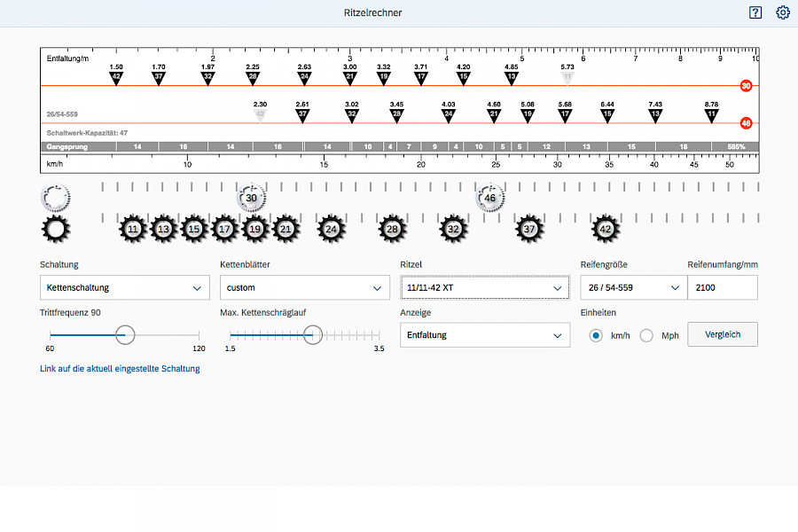Select the 42-tooth sprocket gear icon
Viewport: 798px width, 532px height.
606,229
